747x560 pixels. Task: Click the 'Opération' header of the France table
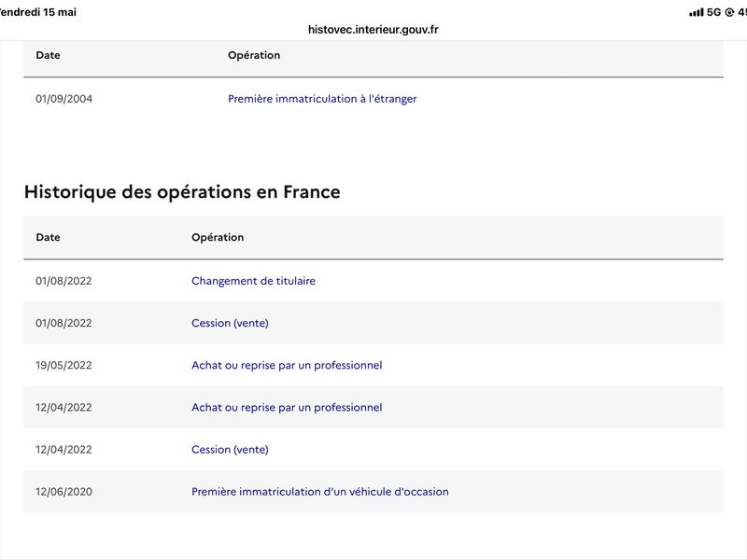[x=218, y=237]
